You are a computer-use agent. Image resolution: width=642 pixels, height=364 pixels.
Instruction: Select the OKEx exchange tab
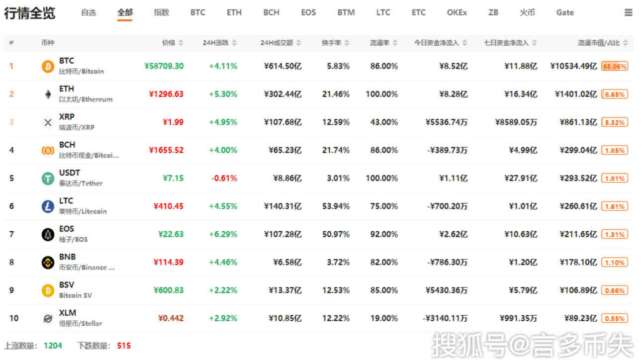point(457,13)
